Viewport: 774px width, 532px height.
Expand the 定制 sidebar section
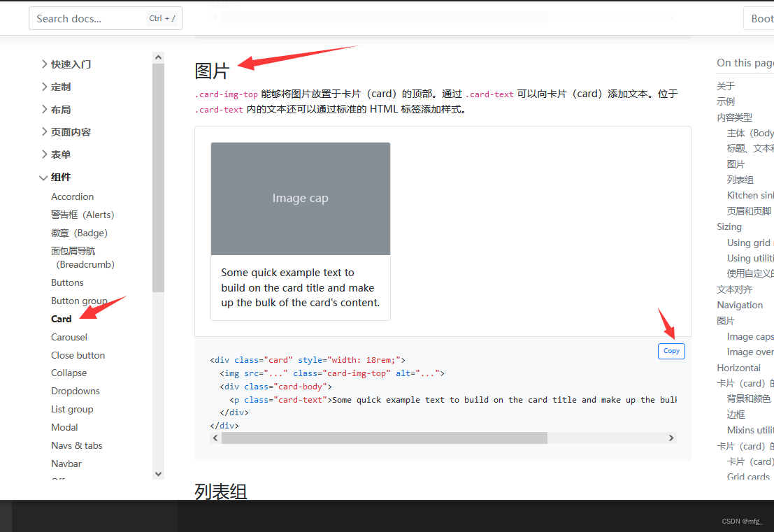coord(59,86)
